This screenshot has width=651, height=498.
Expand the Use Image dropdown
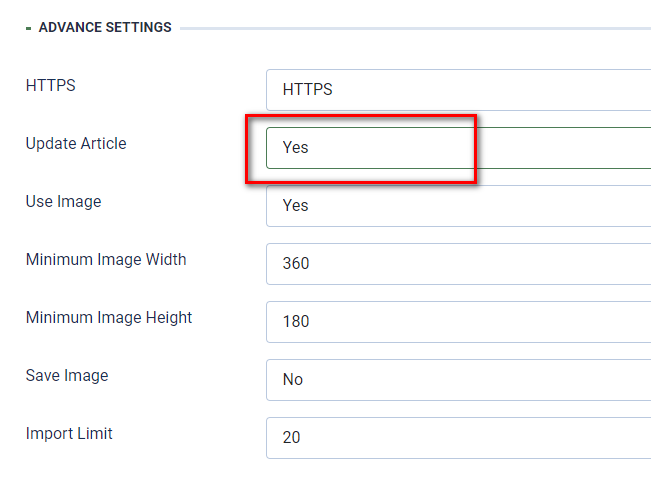click(458, 206)
